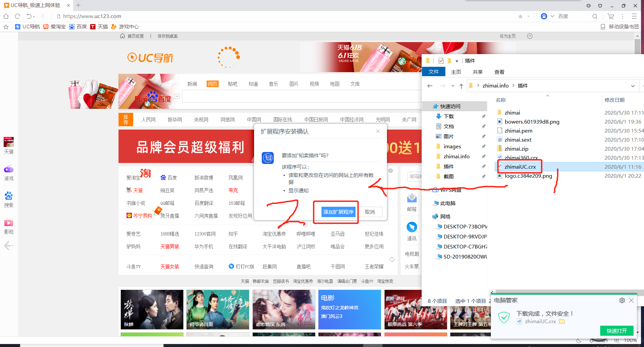Go back with the browser back arrow
Image resolution: width=644 pixels, height=347 pixels.
coord(43,16)
